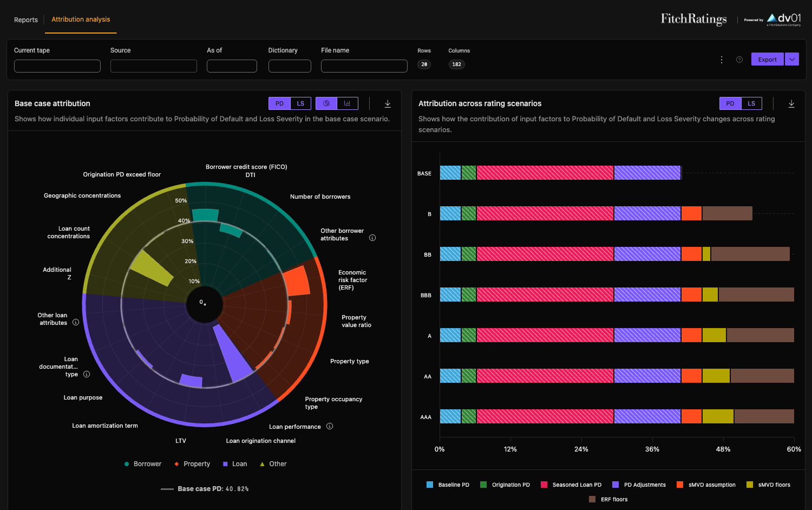Image resolution: width=812 pixels, height=510 pixels.
Task: Click the Origination PD exceed floor label
Action: 122,174
